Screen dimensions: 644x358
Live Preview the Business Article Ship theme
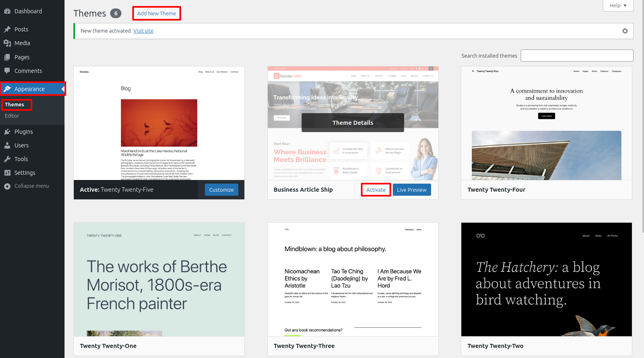(411, 190)
